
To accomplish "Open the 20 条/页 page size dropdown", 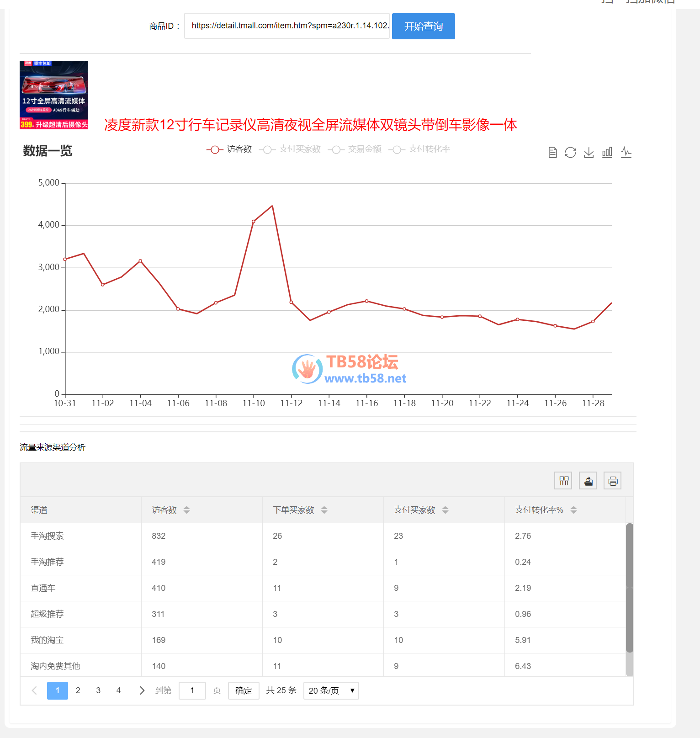I will coord(331,690).
